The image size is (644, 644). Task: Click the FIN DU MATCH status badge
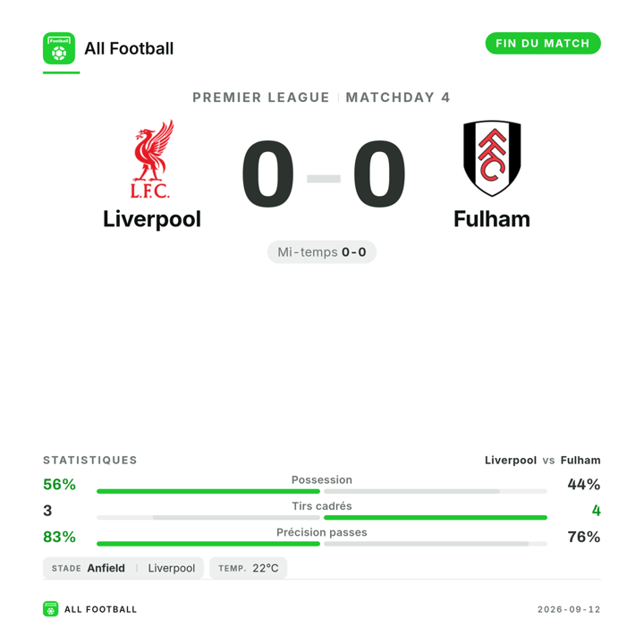[543, 43]
